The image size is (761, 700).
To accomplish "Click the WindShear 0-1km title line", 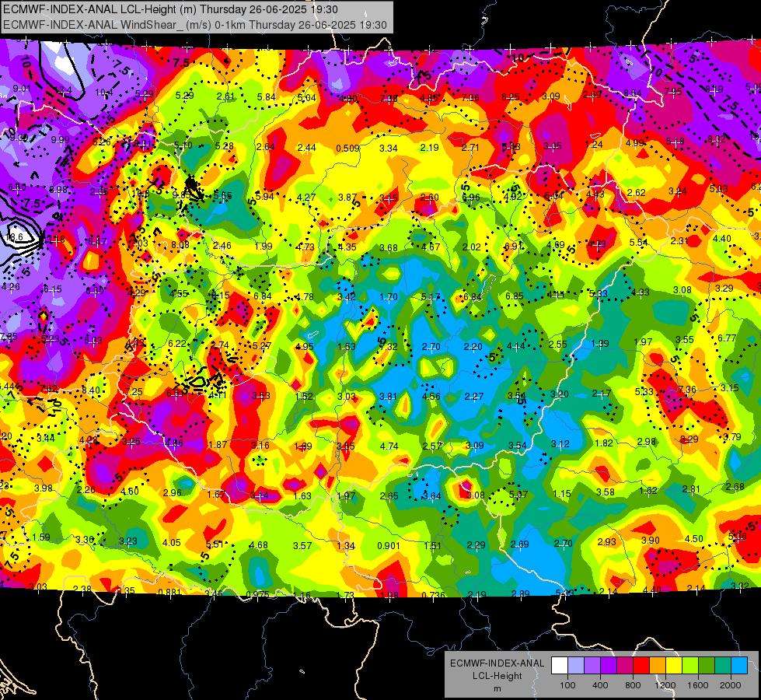I will point(195,25).
